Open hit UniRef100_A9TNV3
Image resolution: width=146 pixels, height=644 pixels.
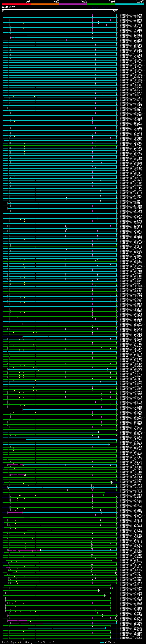click(x=131, y=25)
